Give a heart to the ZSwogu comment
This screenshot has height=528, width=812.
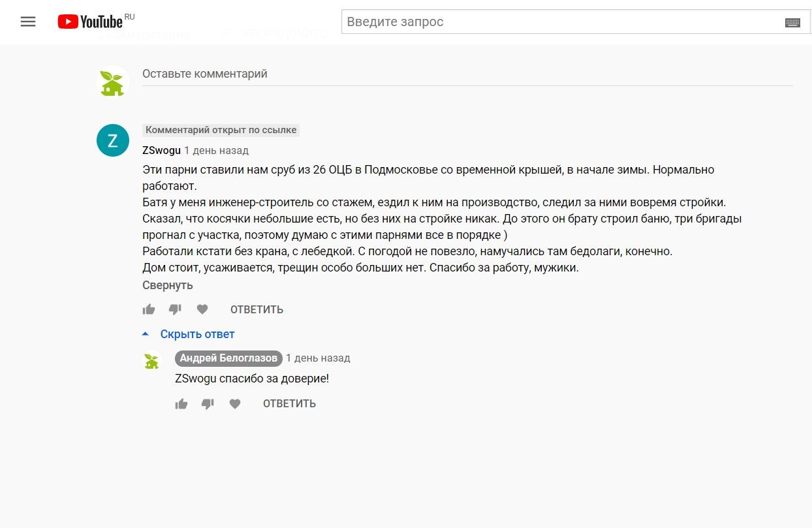[x=202, y=309]
